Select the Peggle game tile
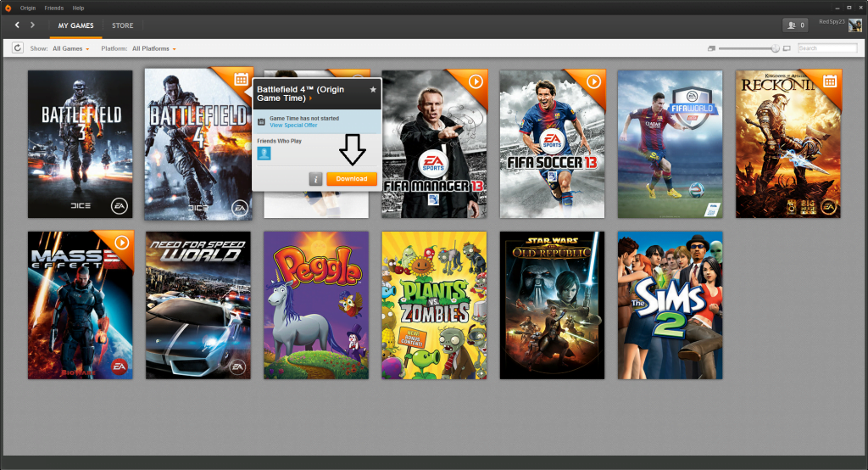868x470 pixels. pyautogui.click(x=316, y=305)
